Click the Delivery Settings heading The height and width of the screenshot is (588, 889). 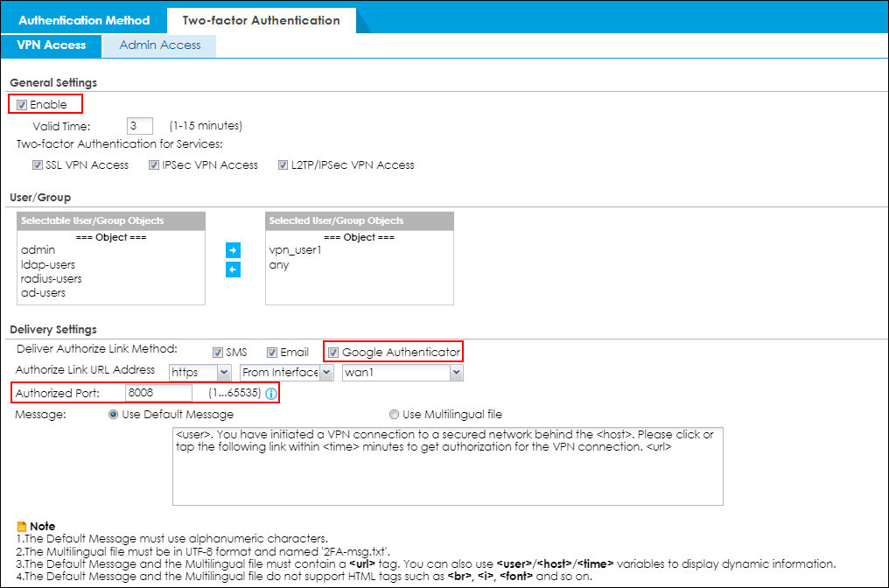pos(53,330)
